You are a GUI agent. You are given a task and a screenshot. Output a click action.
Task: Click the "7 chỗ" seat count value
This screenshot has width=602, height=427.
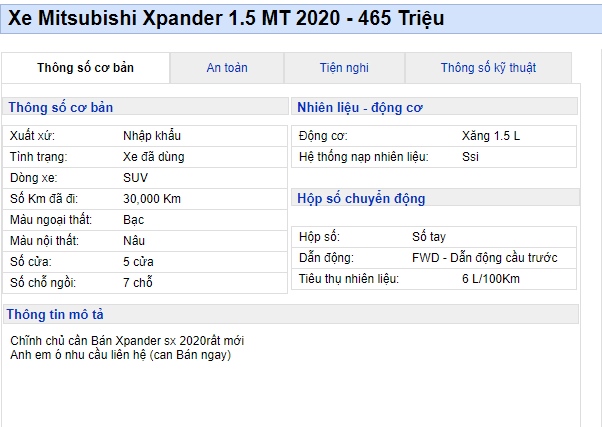137,283
